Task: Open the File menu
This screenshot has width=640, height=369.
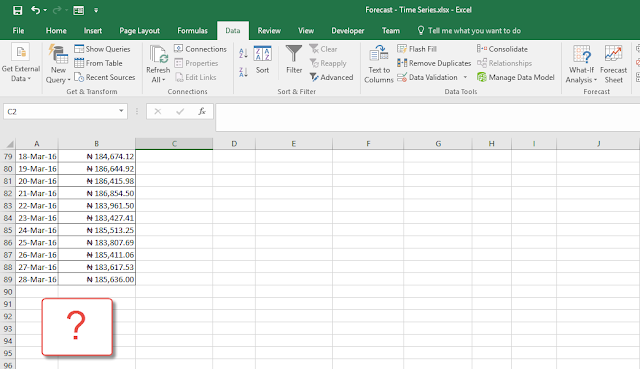Action: coord(18,31)
